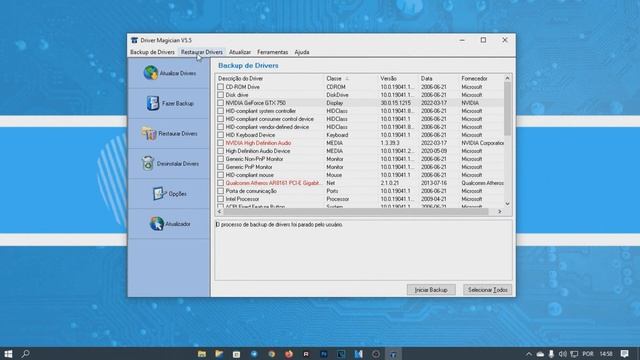Open the Ajuda menu

tap(302, 52)
